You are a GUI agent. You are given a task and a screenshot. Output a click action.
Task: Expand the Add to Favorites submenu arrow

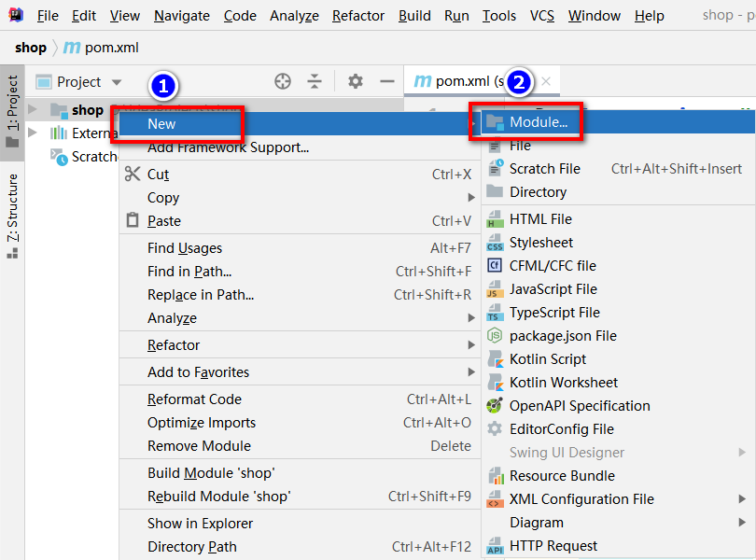click(x=471, y=371)
